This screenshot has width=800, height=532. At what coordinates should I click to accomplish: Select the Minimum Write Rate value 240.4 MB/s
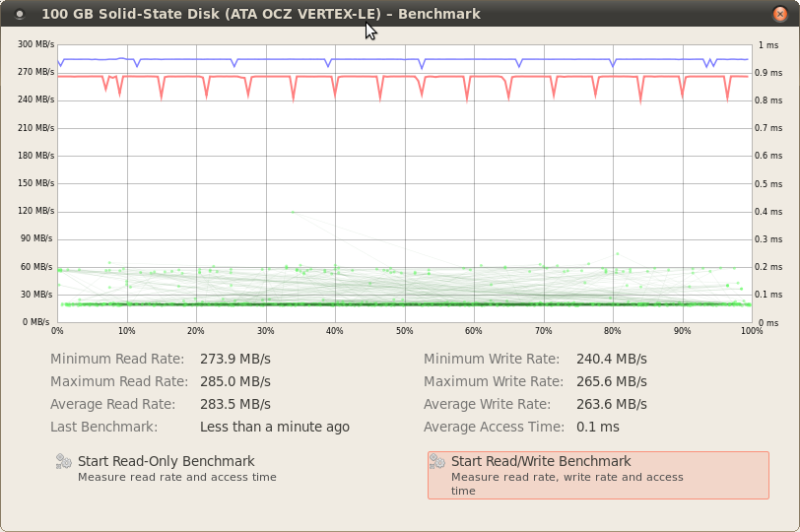612,359
